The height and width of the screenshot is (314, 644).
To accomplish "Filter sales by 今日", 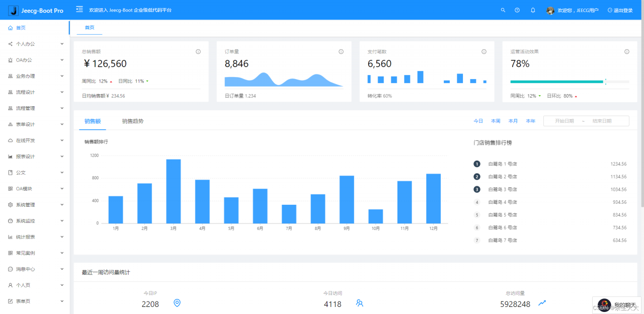I will [x=478, y=121].
